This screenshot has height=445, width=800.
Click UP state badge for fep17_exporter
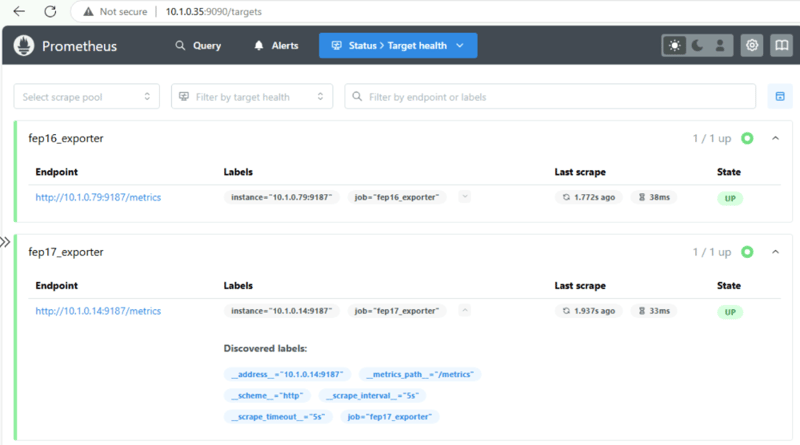click(x=730, y=312)
